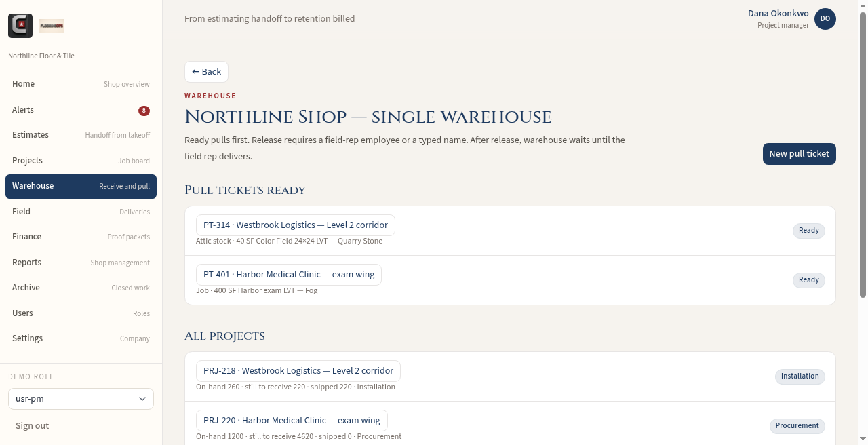Open pull ticket PT-401 Harbor Medical Clinic

coord(289,275)
